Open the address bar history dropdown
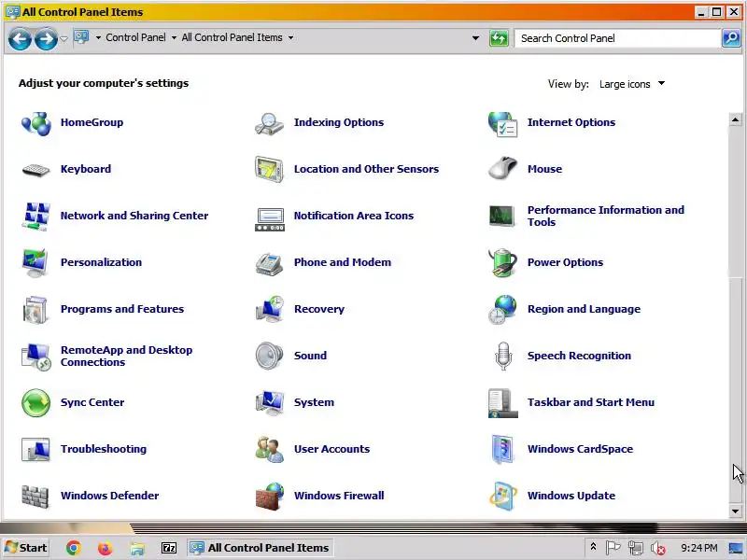This screenshot has height=560, width=747. click(475, 38)
